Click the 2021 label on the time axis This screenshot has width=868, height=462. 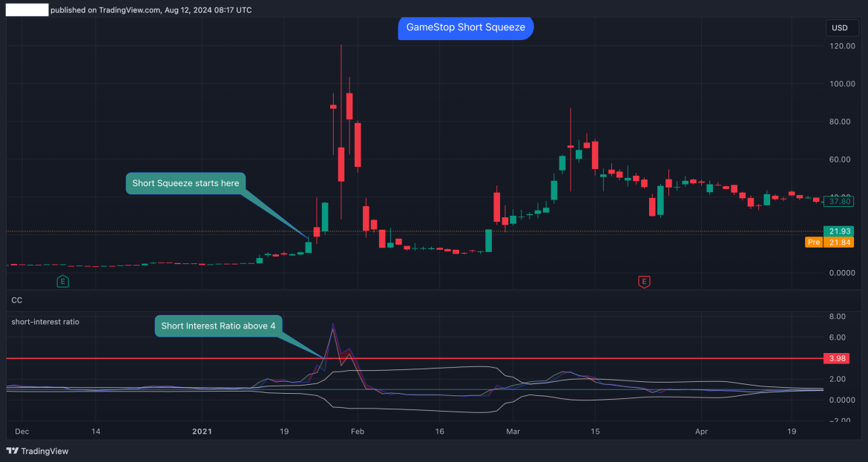[201, 431]
